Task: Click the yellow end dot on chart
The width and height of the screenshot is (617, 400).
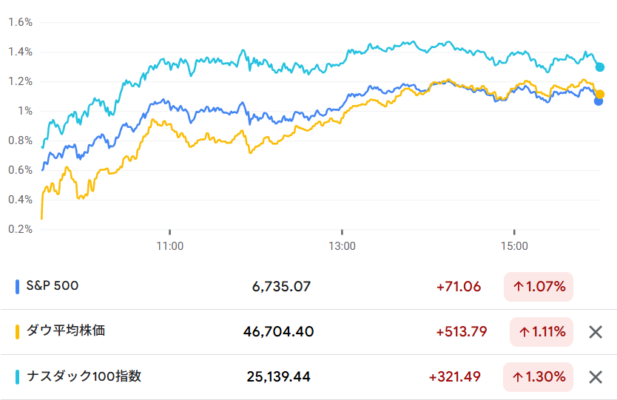Action: point(600,94)
